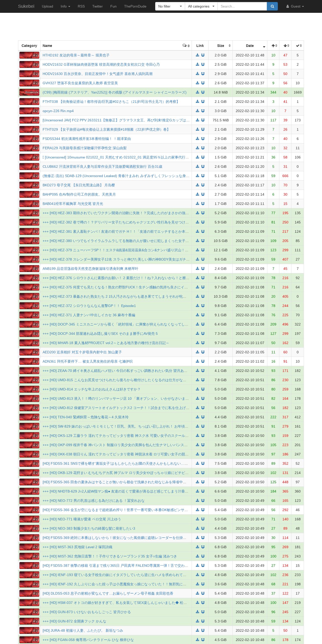Viewport: 322px width, 644px height.
Task: Sort by completed downloads checkmark column
Action: 298,46
